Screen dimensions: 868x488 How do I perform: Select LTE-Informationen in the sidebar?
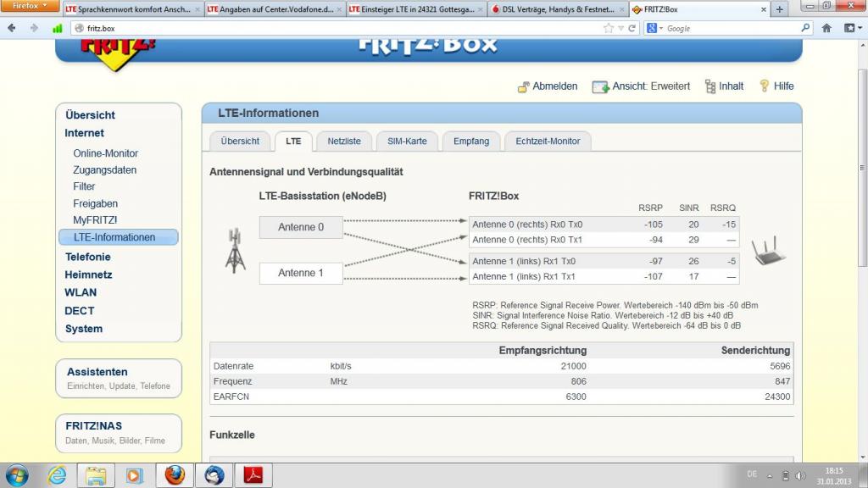(x=119, y=237)
